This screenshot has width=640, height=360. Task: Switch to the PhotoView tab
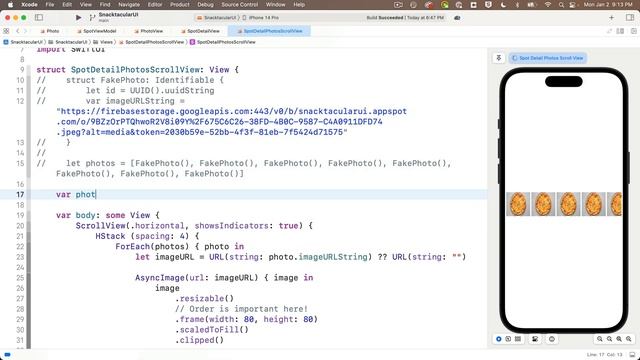click(x=149, y=31)
